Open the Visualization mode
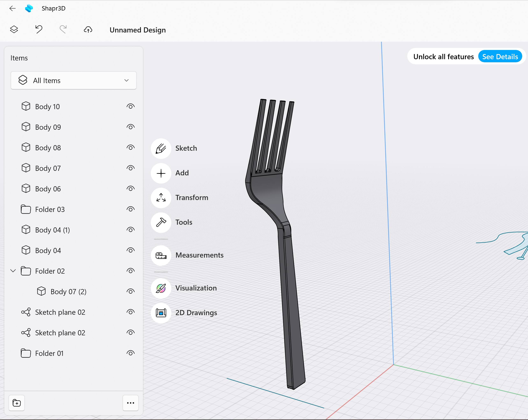Screen dimensions: 528x420 click(x=161, y=288)
